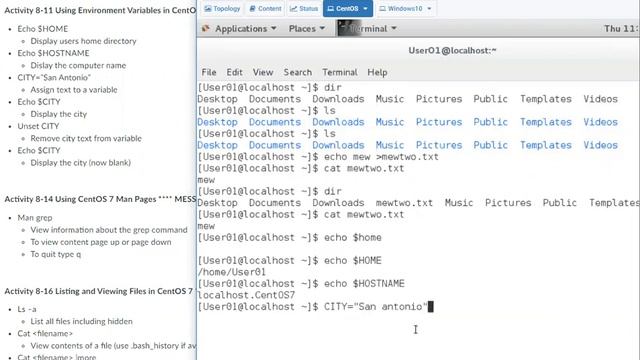Click the CITY="San Antonio" bullet in instructions
640x360 pixels.
click(54, 78)
